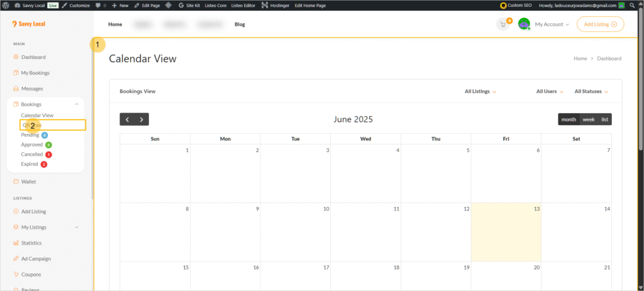The width and height of the screenshot is (644, 291).
Task: Click the WordPress logo in admin bar
Action: click(x=5, y=5)
